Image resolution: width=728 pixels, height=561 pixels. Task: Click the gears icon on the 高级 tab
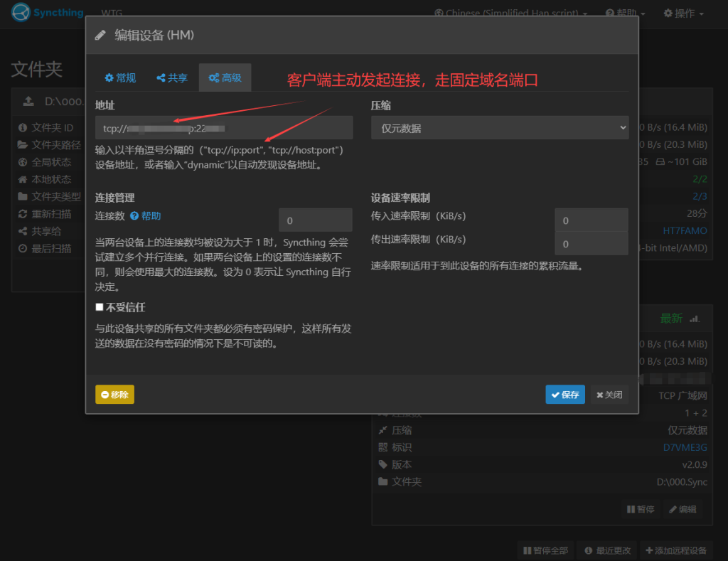[x=213, y=78]
